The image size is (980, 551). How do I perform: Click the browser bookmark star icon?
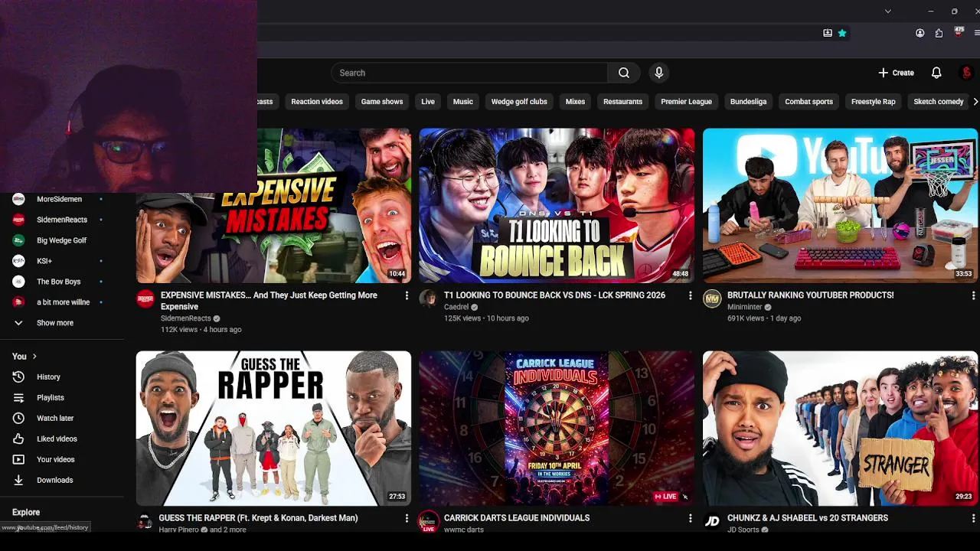(842, 33)
